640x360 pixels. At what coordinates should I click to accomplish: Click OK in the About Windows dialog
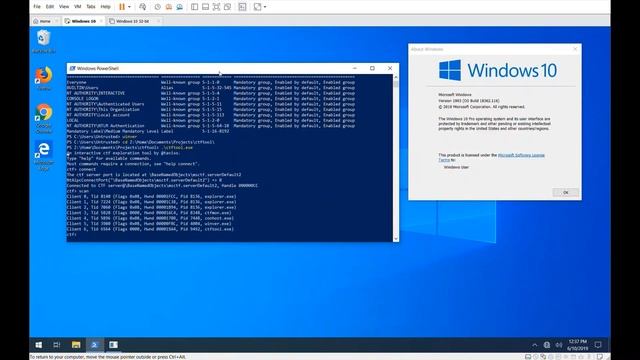click(565, 192)
